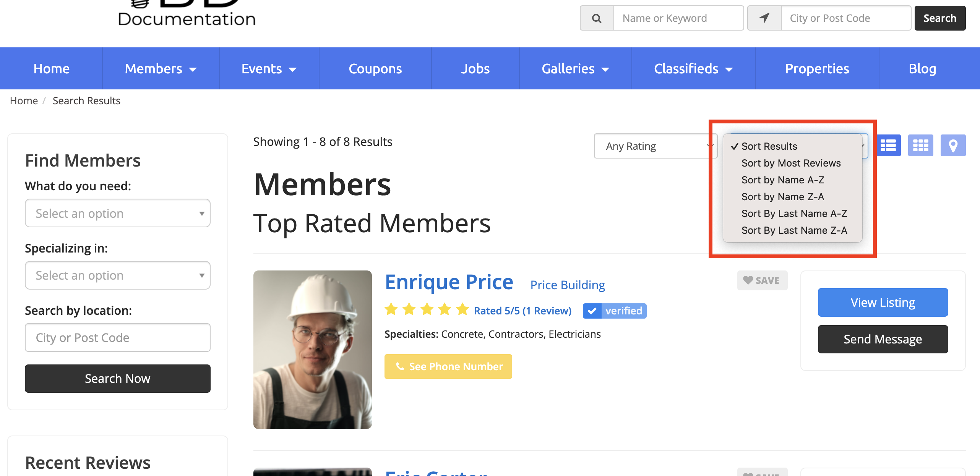Choose Sort By Last Name A-Z
The height and width of the screenshot is (476, 980).
[794, 214]
